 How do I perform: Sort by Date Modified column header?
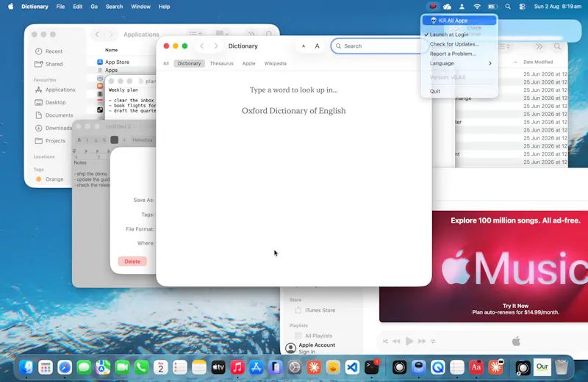538,62
